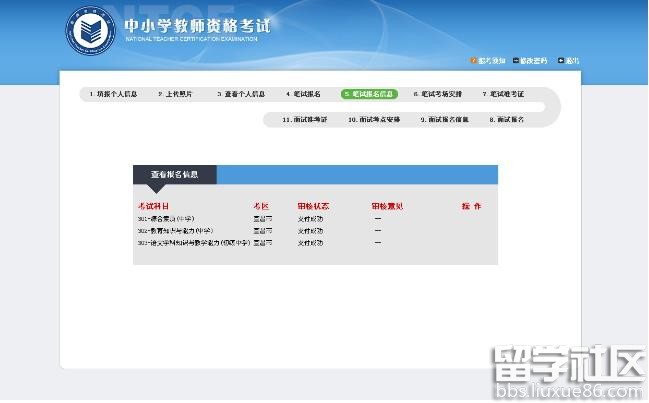Go to step 7 笔试准考证

tap(503, 94)
